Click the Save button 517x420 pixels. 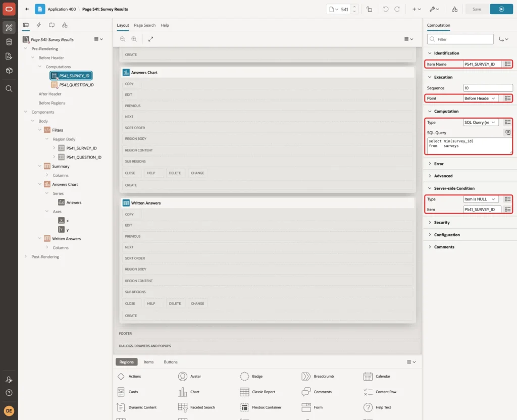click(477, 9)
